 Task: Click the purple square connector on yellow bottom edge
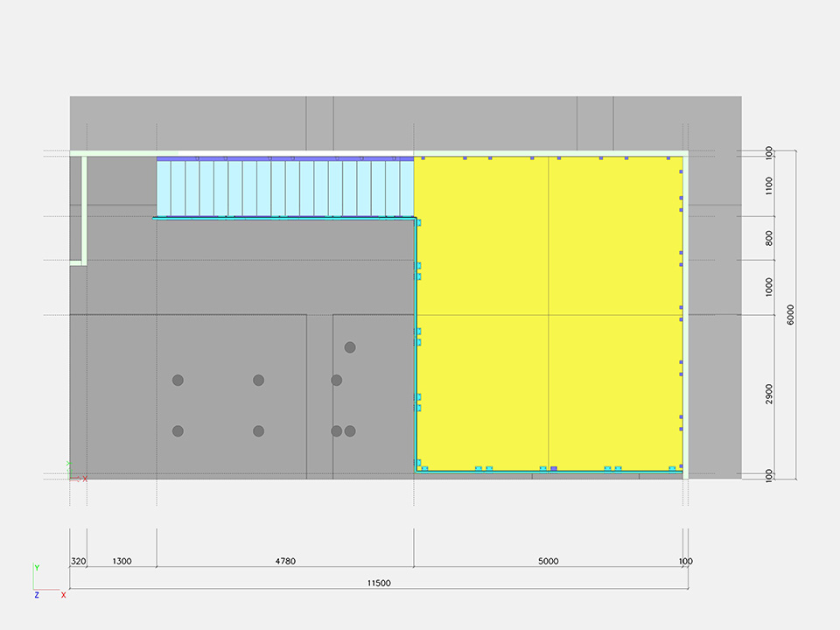click(553, 469)
